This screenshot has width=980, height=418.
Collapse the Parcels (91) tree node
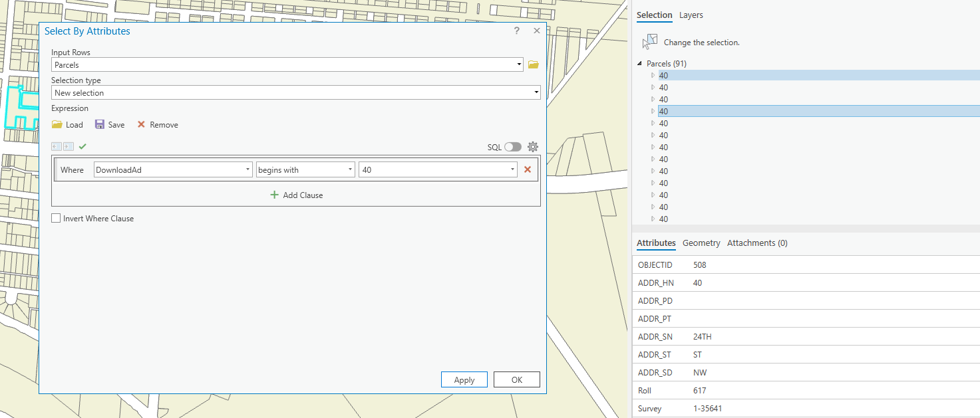coord(641,63)
